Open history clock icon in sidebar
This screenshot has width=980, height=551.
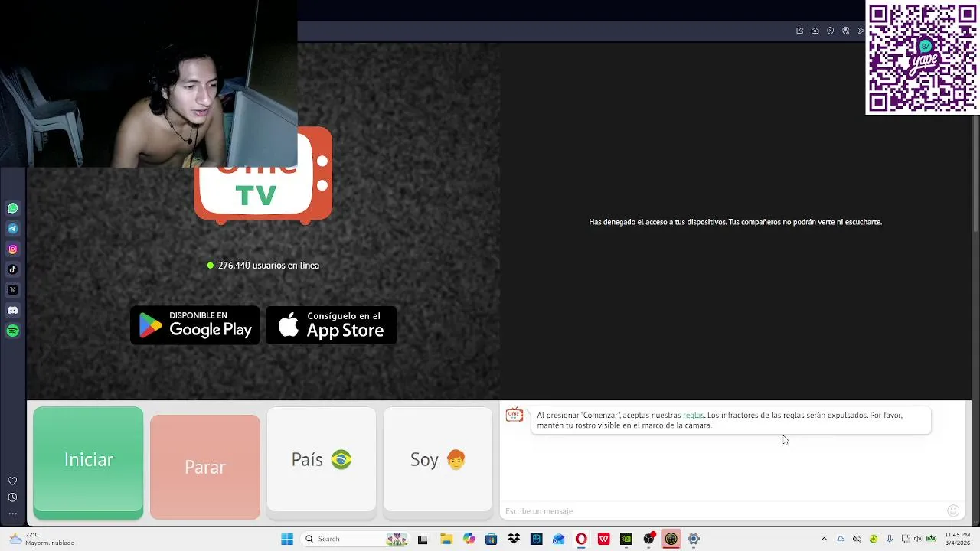pos(12,497)
